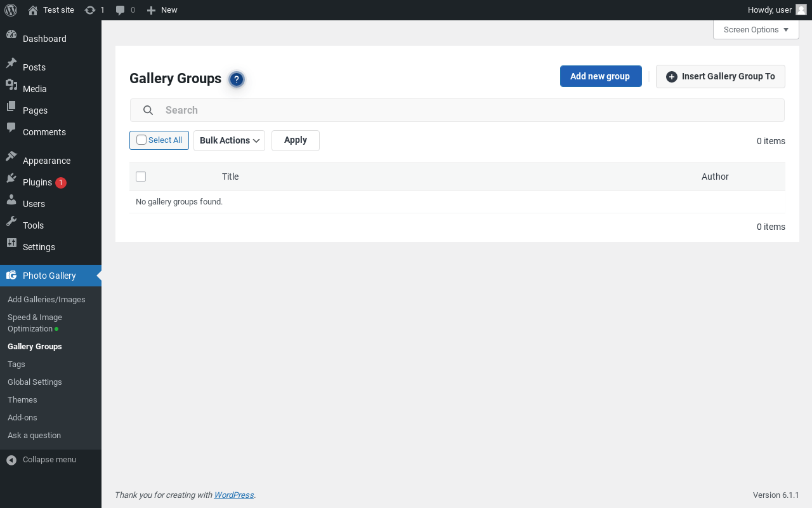Click the Plugins plug icon in sidebar
812x508 pixels.
click(x=11, y=182)
